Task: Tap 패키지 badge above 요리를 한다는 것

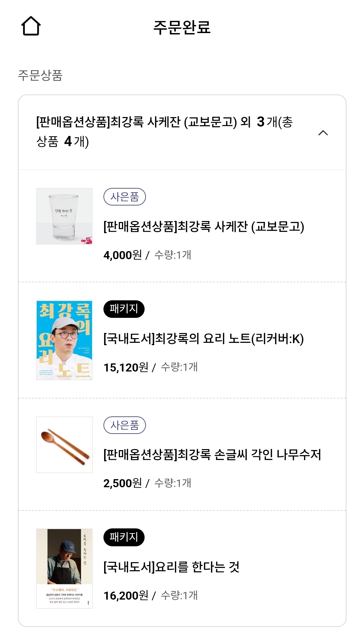Action: [x=124, y=537]
